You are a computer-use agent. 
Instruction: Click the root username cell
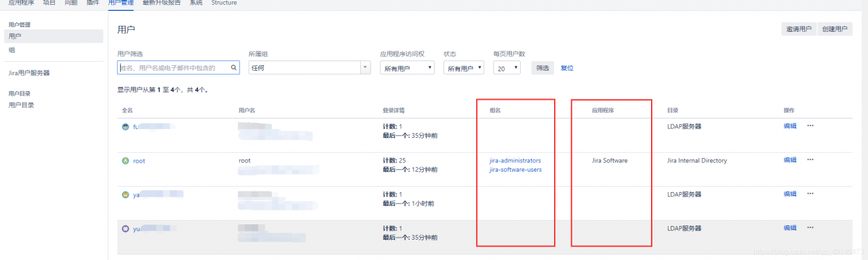(245, 161)
